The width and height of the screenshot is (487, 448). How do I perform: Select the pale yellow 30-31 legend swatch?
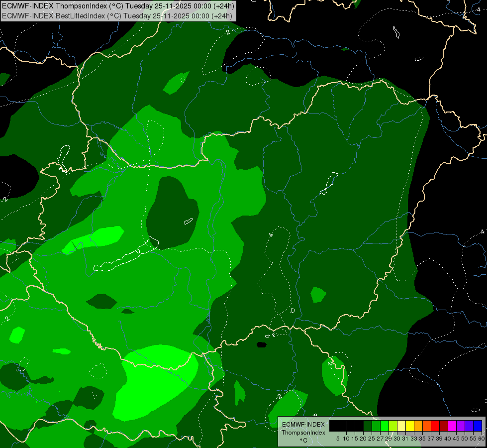pos(401,426)
